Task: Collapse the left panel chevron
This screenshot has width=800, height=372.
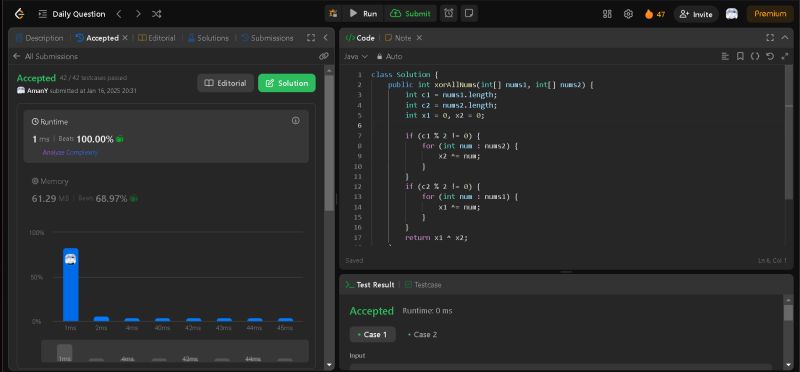Action: pyautogui.click(x=326, y=38)
